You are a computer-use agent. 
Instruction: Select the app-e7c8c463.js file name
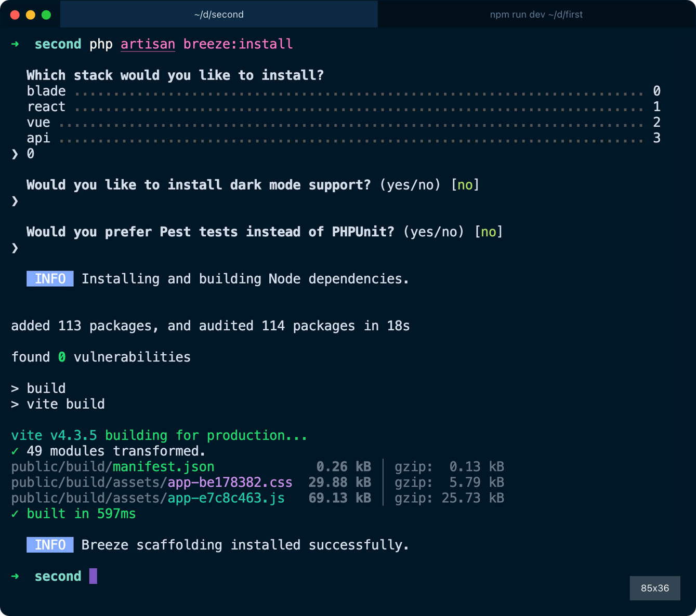(226, 498)
